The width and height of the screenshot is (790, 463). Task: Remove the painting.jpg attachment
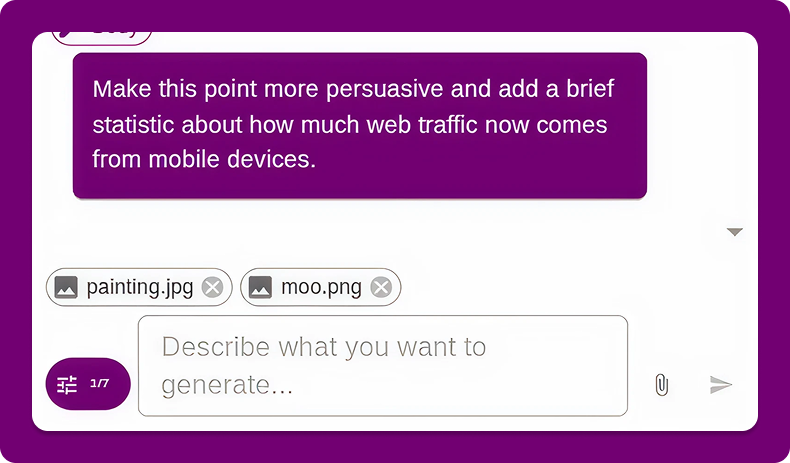(x=213, y=287)
